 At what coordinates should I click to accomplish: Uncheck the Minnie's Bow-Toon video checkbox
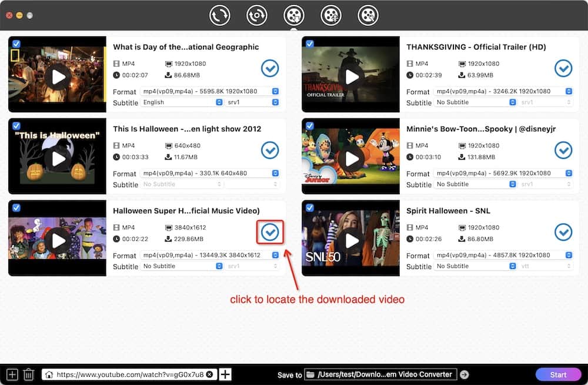[x=310, y=126]
